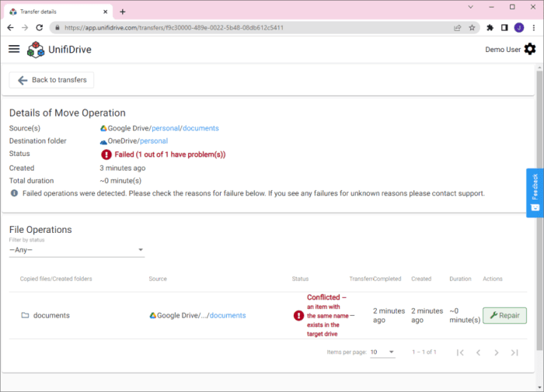Open the hamburger navigation menu
Viewport: 544px width, 392px height.
coord(14,49)
